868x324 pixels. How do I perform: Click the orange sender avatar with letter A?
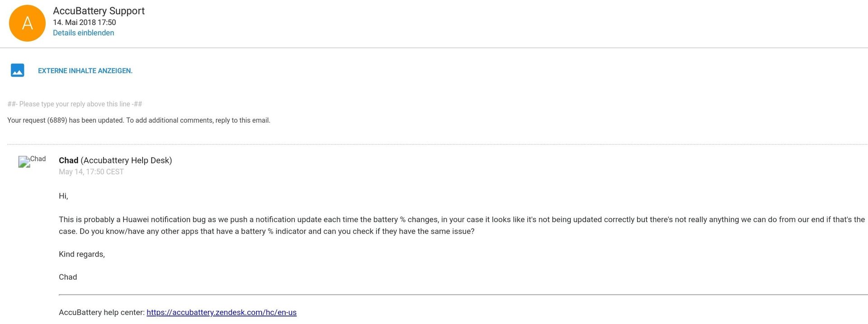coord(27,23)
